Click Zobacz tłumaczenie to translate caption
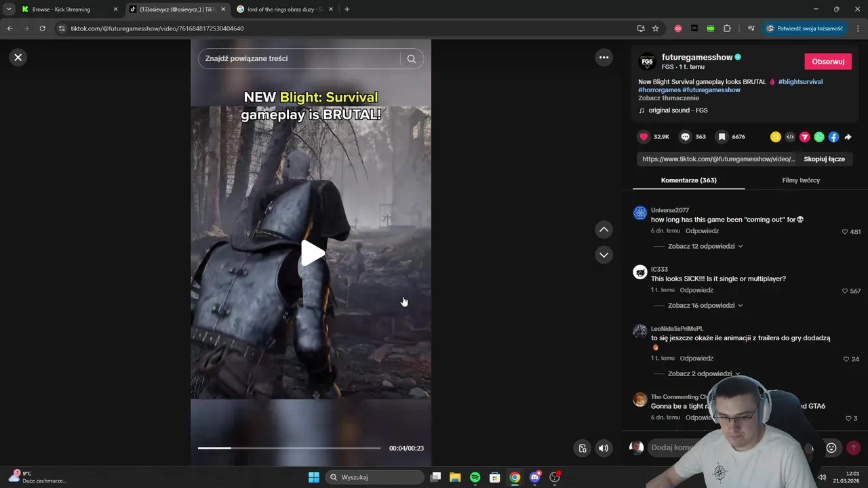The image size is (868, 488). 669,98
